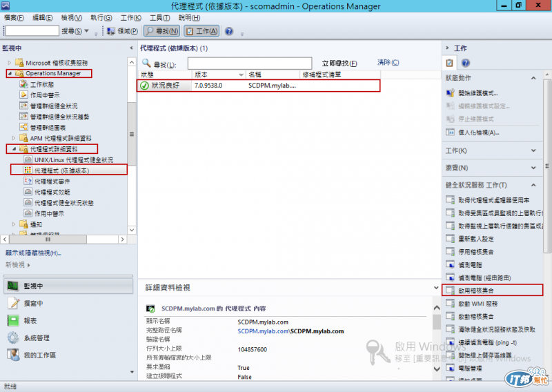This screenshot has width=552, height=392.
Task: Open the 檢視(V) menu
Action: pos(72,18)
